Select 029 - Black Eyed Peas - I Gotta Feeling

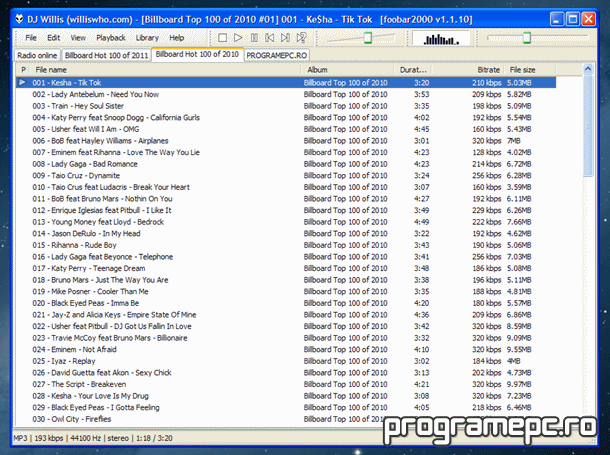tap(286, 408)
